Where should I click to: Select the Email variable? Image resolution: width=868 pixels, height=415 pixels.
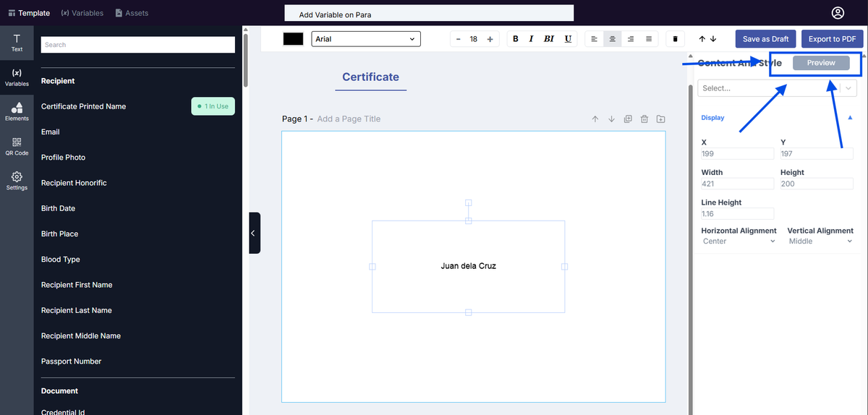(51, 132)
